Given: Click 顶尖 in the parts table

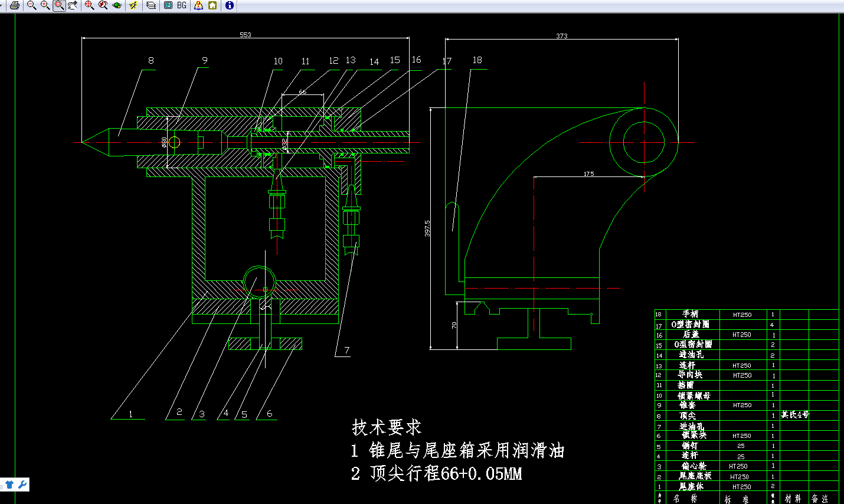Looking at the screenshot, I should tap(688, 415).
